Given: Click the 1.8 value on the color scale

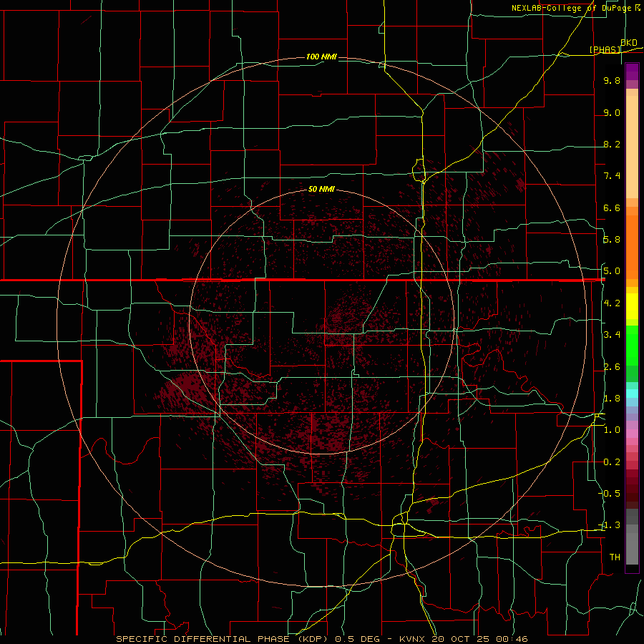Looking at the screenshot, I should click(612, 399).
